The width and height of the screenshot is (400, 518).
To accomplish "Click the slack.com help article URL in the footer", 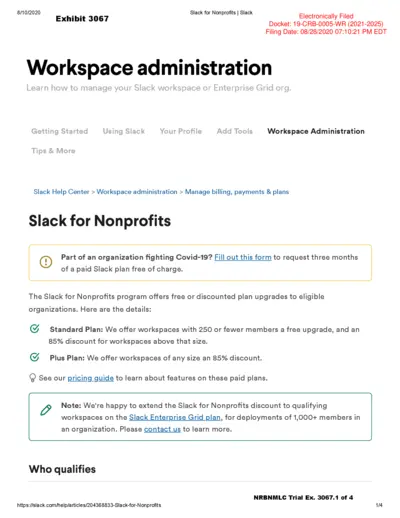I will [89, 505].
